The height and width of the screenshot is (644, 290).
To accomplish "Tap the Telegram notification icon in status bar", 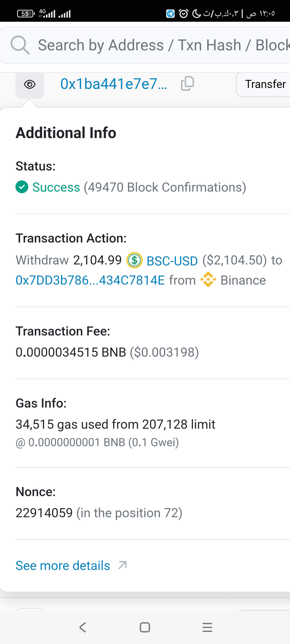I will coord(170,13).
